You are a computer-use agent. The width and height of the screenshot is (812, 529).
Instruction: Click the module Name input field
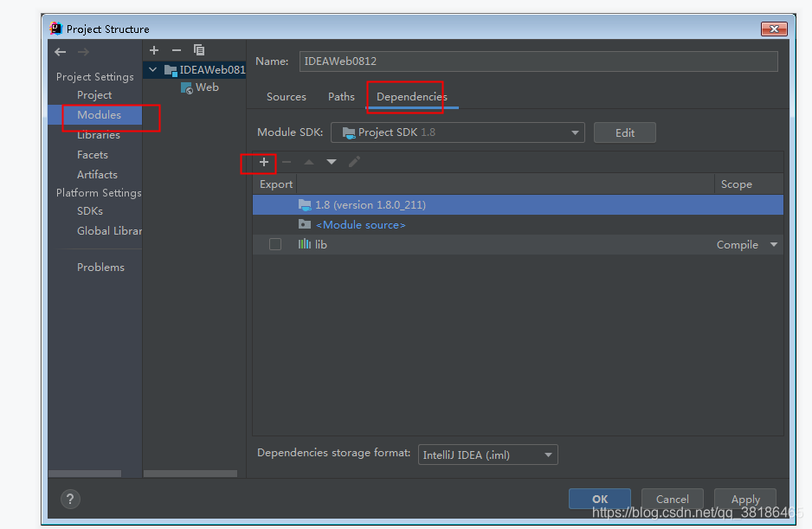(x=538, y=61)
